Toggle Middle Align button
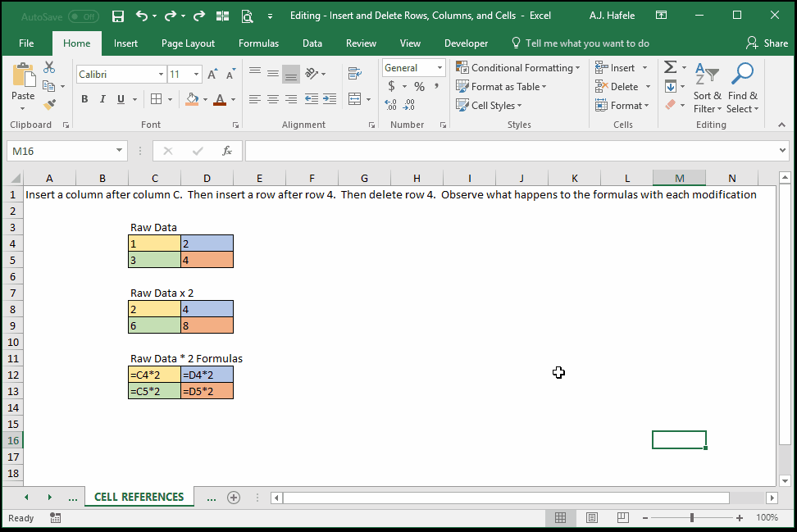 273,74
